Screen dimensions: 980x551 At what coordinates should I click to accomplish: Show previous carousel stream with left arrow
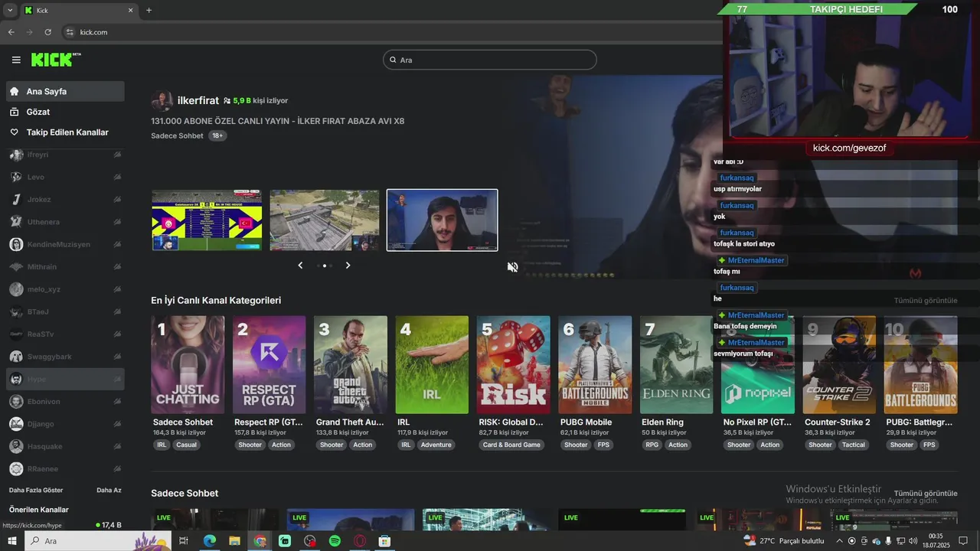[300, 265]
